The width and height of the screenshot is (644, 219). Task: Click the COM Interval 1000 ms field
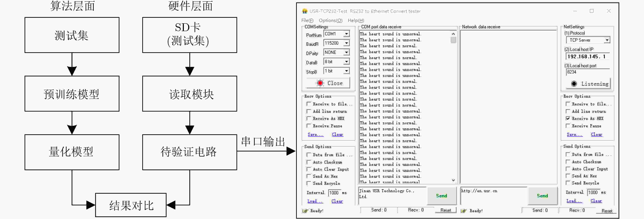(334, 193)
